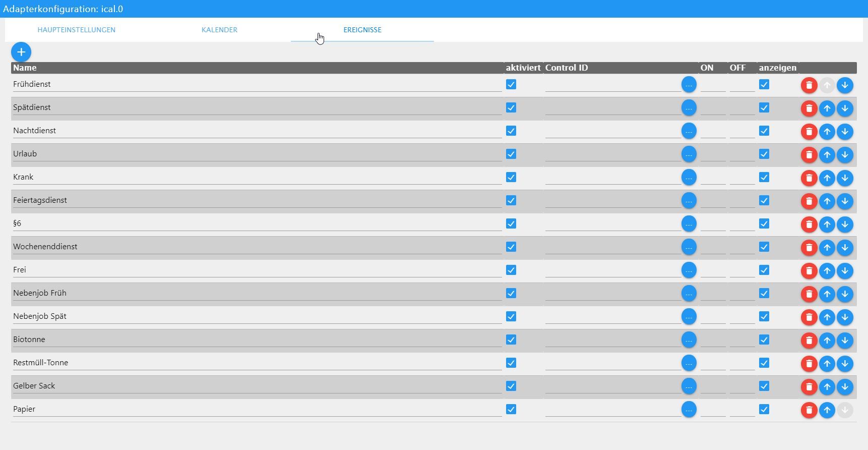Move Nachtdienst event down

(845, 132)
